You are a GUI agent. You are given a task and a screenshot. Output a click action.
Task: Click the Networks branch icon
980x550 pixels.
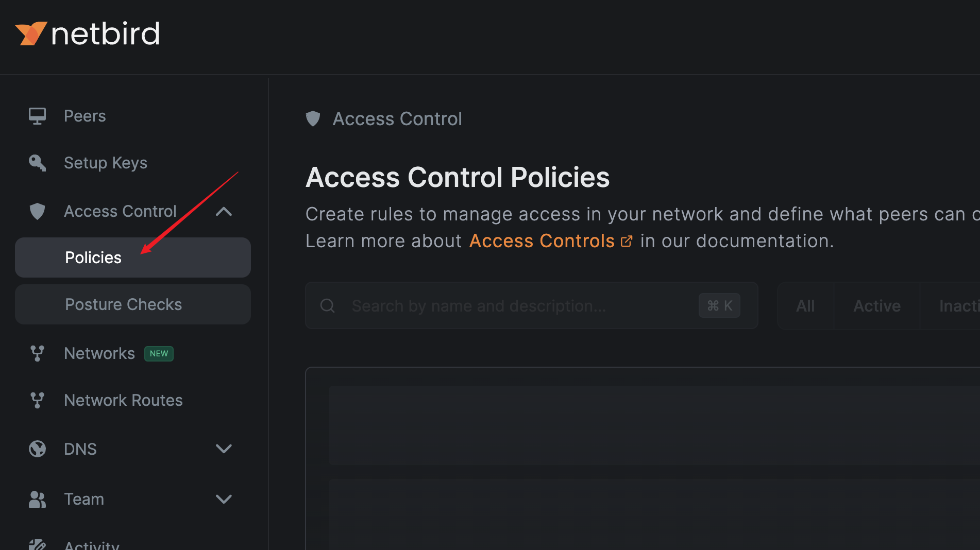coord(37,353)
